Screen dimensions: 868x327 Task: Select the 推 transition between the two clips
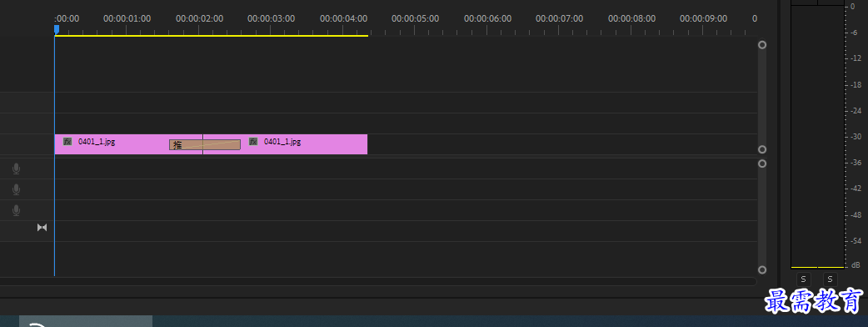205,145
